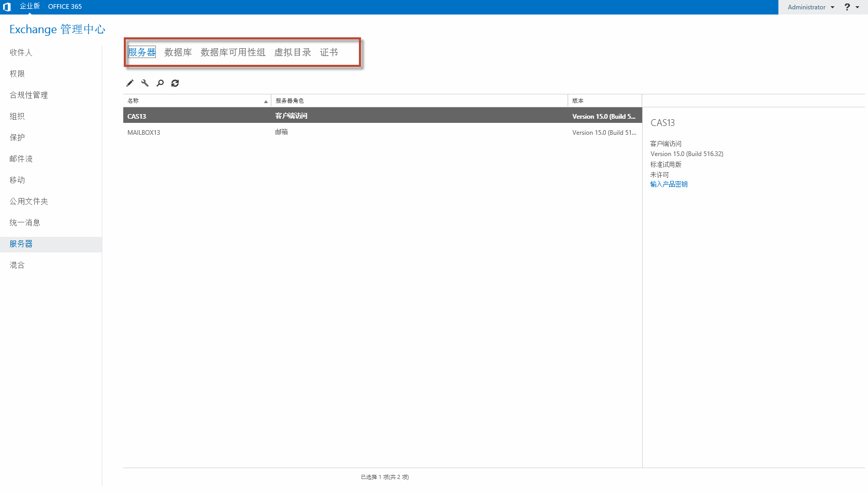Switch to the 数据库 tab
Viewport: 868px width, 493px height.
pos(178,52)
